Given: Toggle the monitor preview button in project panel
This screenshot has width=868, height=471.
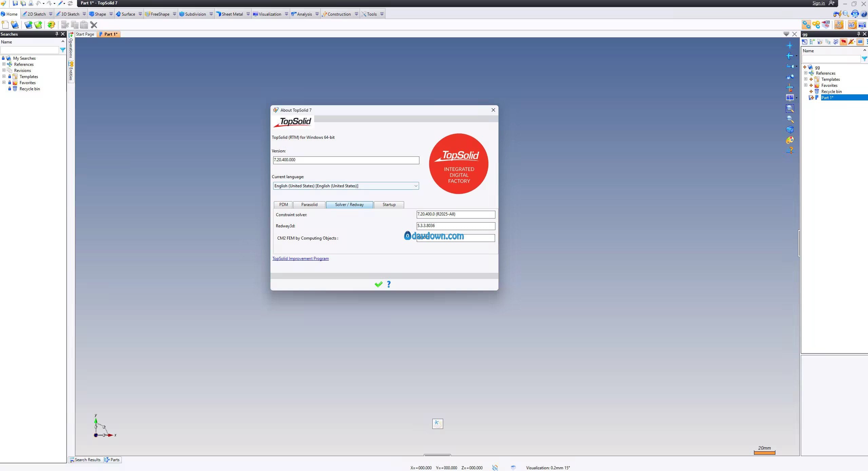Looking at the screenshot, I should click(860, 42).
